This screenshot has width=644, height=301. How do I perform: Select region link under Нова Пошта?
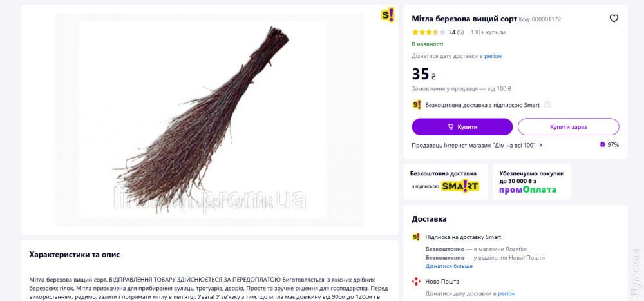[506, 294]
